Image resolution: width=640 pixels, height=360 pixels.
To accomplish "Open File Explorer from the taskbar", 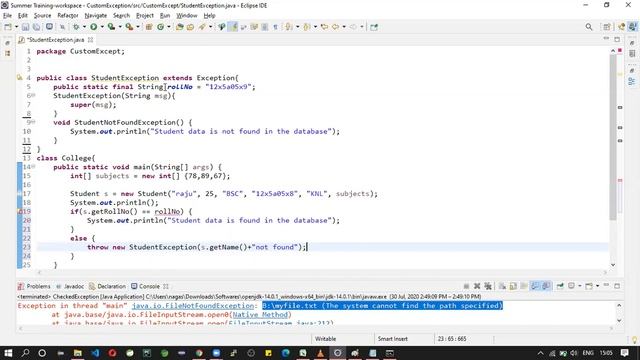I will (78, 353).
